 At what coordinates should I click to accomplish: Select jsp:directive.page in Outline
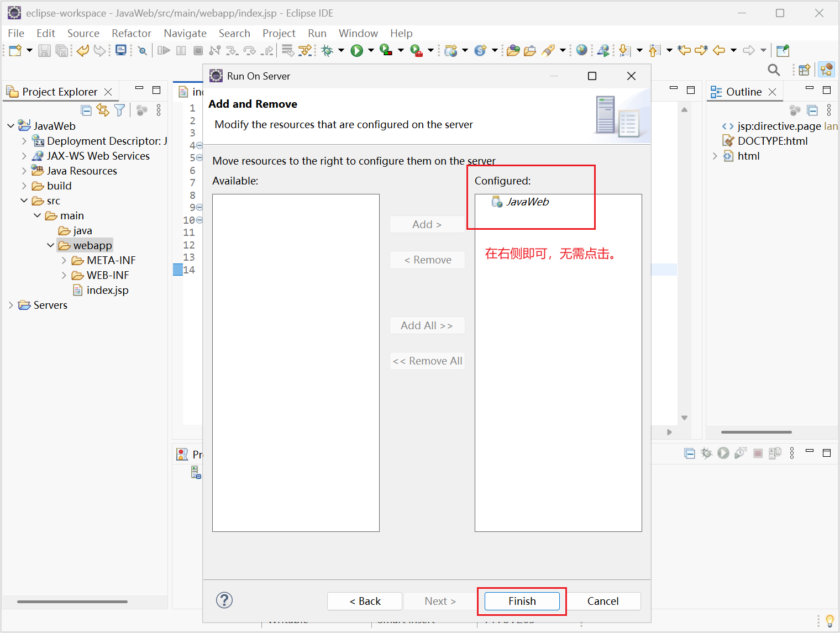click(780, 126)
